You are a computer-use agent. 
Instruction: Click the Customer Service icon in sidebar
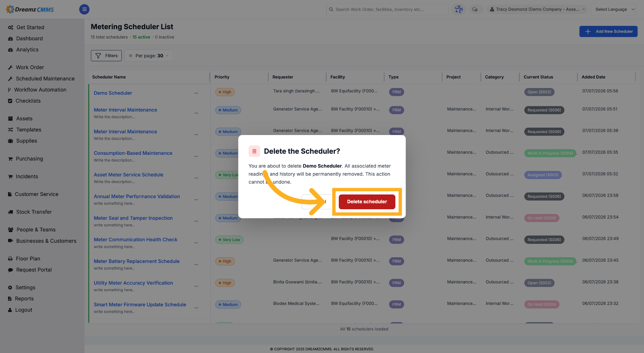[x=10, y=194]
